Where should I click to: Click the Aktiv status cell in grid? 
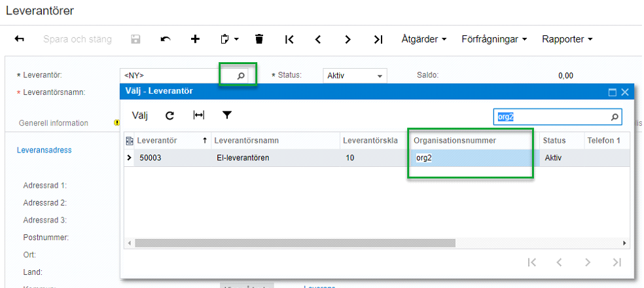[x=562, y=158]
